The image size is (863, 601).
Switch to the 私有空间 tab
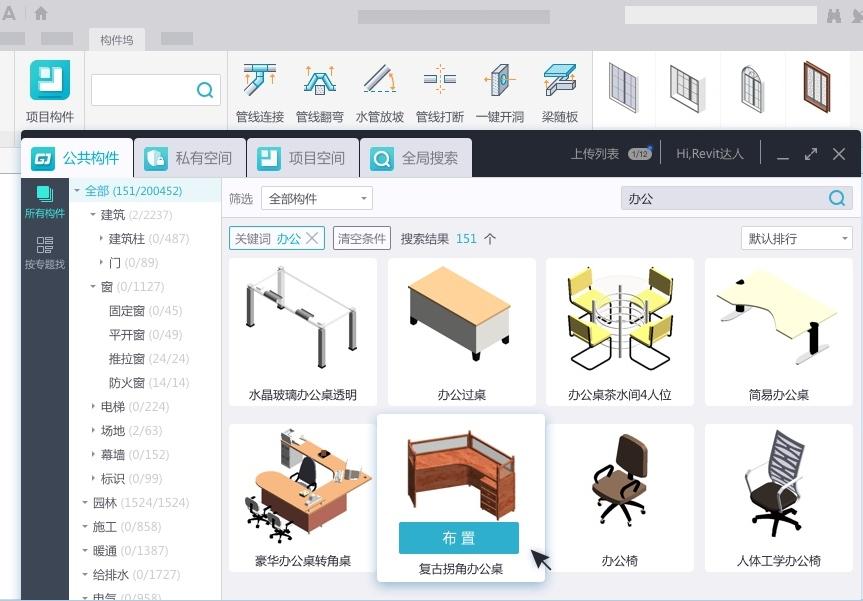coord(190,158)
